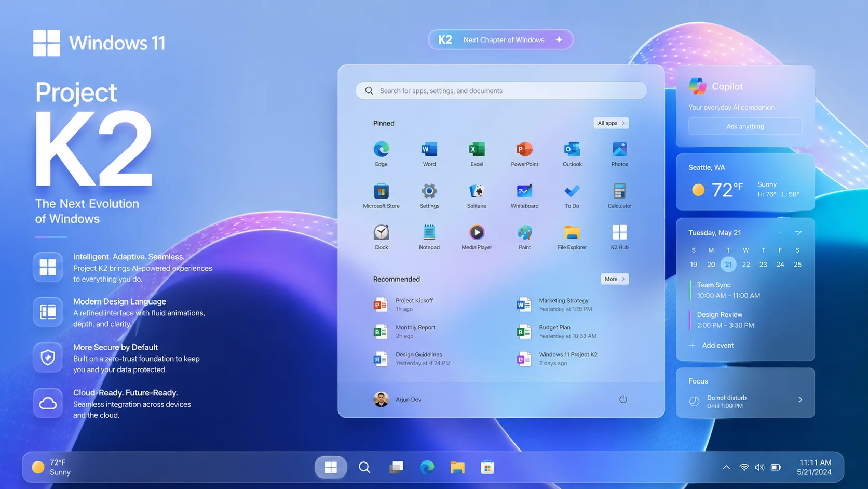Expand the Do not disturb focus chevron
The height and width of the screenshot is (489, 868).
[x=800, y=400]
